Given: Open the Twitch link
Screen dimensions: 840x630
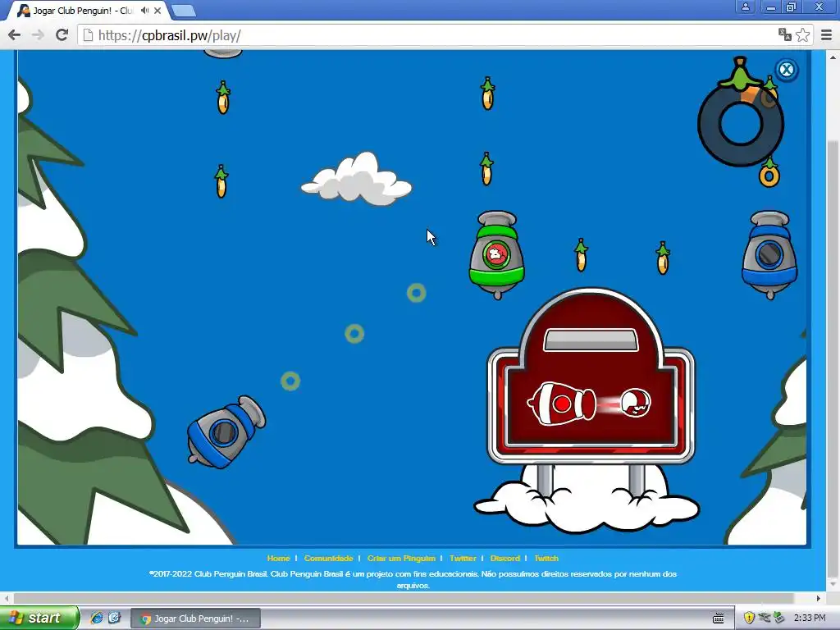Looking at the screenshot, I should pyautogui.click(x=546, y=558).
